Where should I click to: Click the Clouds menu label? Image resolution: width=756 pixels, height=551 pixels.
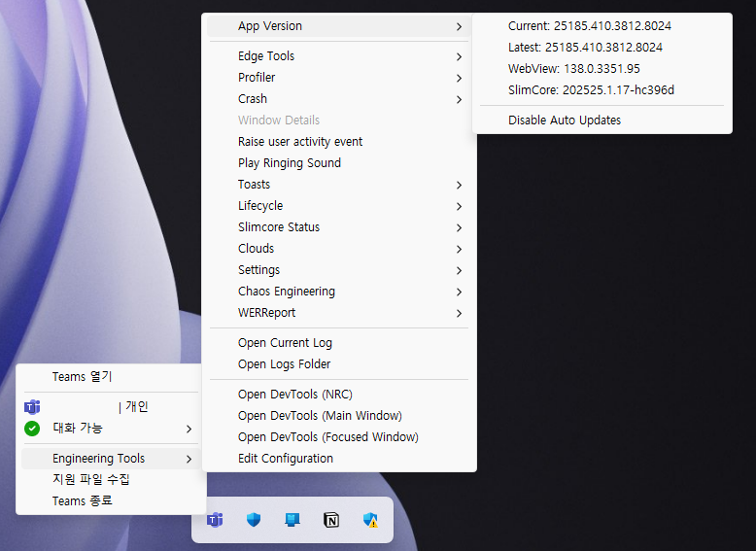pyautogui.click(x=256, y=249)
